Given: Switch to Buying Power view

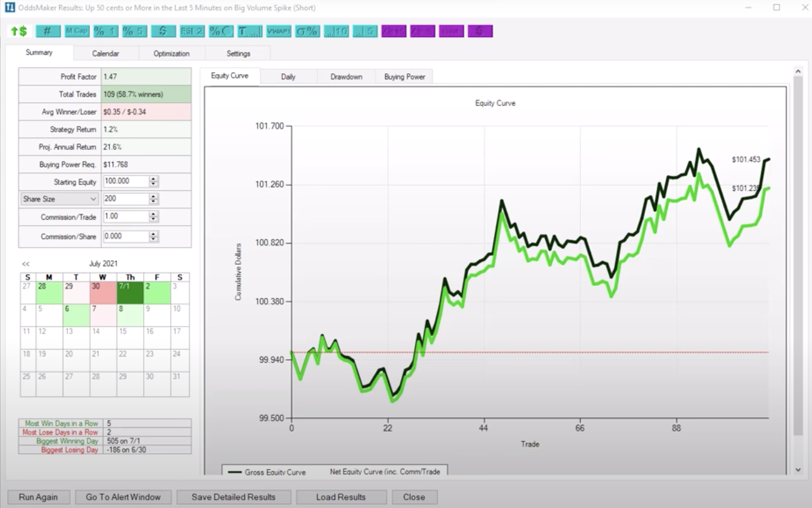Looking at the screenshot, I should [x=404, y=76].
